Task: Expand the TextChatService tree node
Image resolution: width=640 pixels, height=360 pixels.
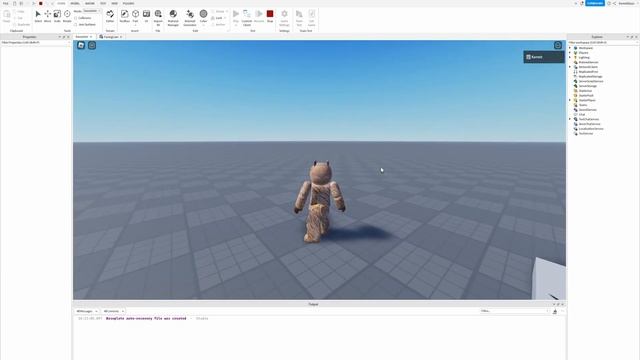Action: click(x=570, y=119)
